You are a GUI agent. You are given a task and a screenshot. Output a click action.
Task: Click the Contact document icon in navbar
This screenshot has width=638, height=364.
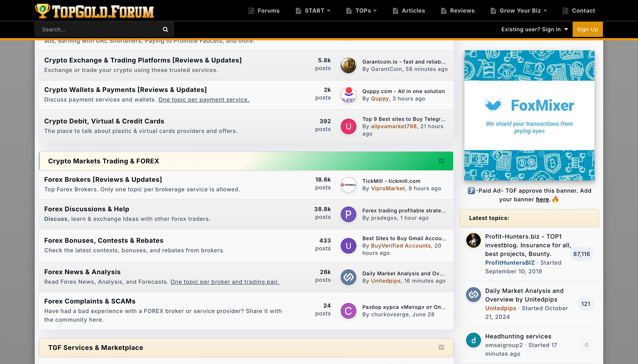(x=566, y=11)
